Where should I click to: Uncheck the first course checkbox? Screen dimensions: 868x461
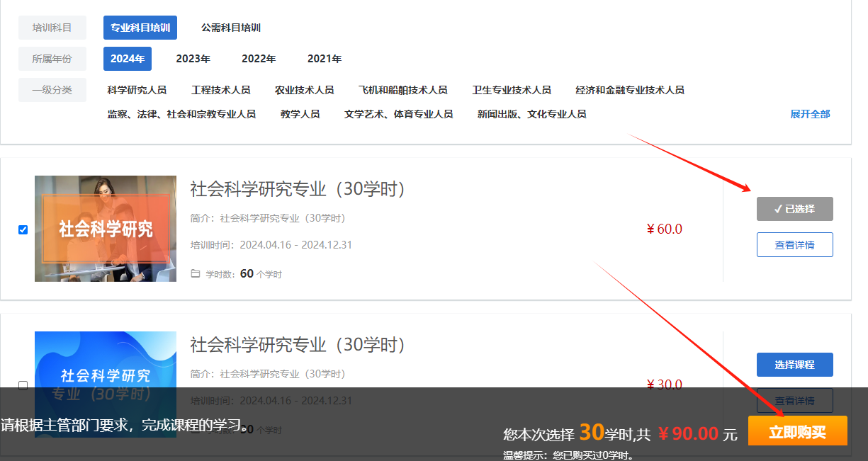[23, 229]
